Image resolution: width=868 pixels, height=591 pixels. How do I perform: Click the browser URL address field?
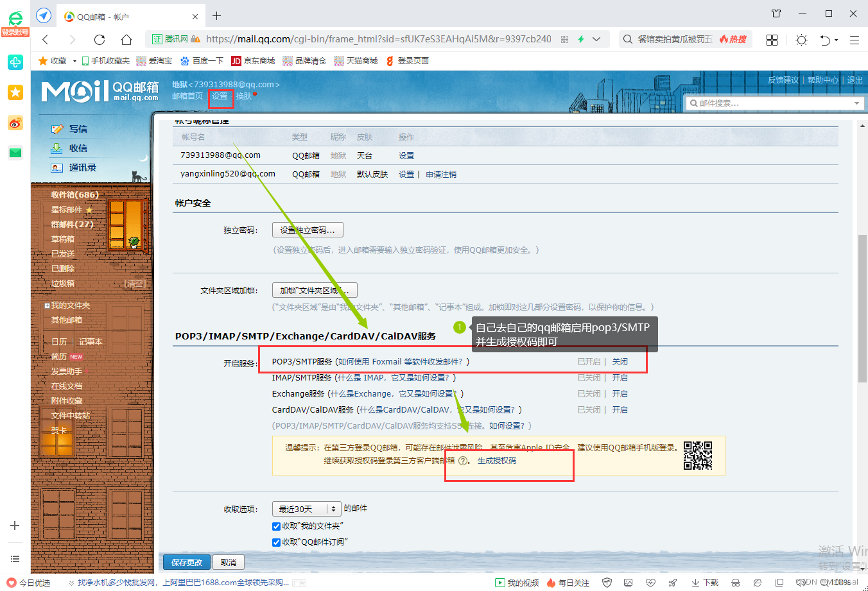click(x=379, y=39)
